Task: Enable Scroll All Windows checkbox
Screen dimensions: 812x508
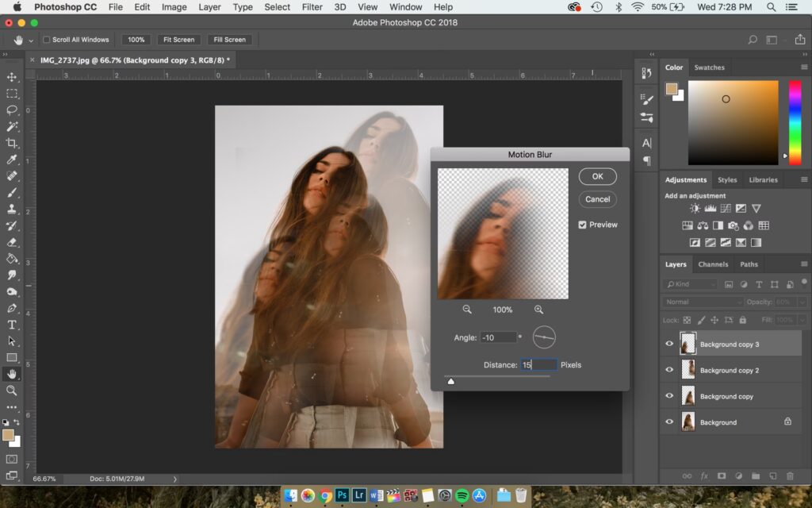Action: click(46, 40)
